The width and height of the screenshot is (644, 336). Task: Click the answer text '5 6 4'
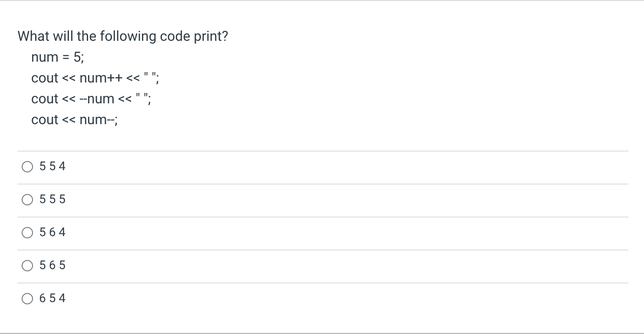click(52, 233)
